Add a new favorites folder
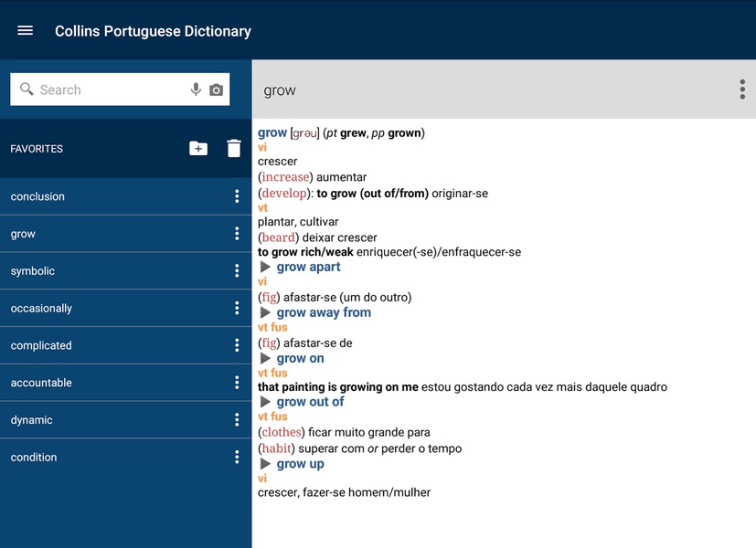756x548 pixels. coord(198,148)
